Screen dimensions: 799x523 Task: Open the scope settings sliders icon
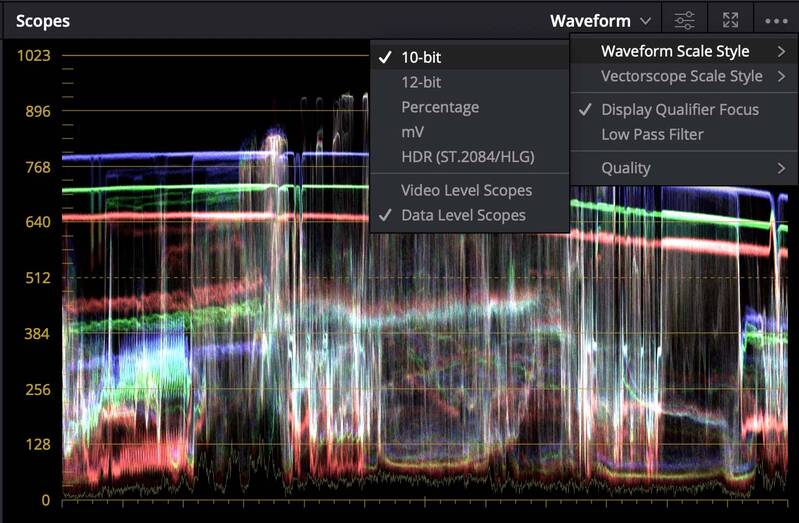pos(684,21)
